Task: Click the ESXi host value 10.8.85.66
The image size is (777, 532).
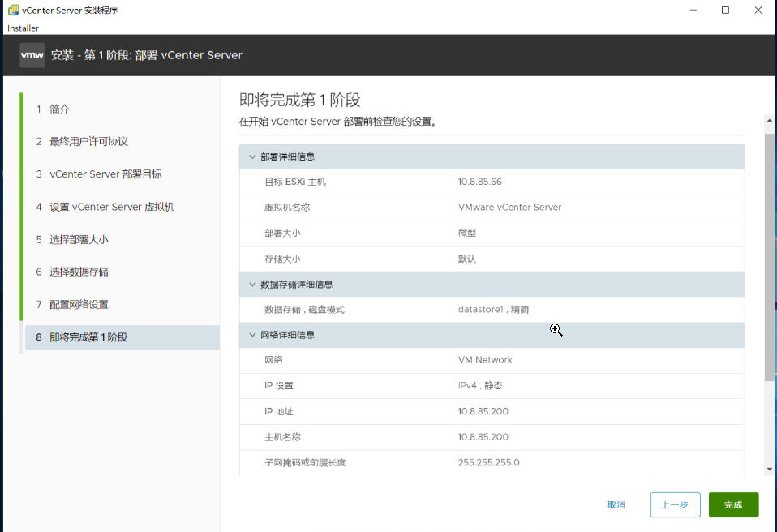Action: pos(479,182)
